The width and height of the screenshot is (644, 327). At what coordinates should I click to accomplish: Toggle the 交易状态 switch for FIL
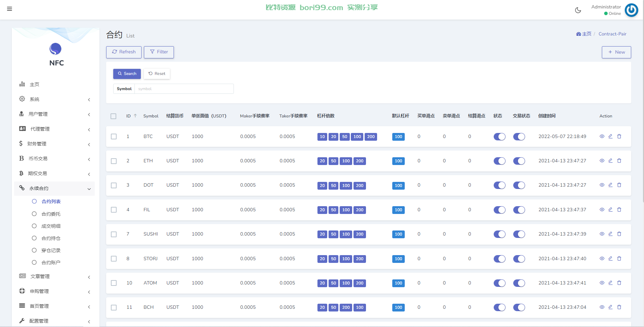(x=519, y=210)
